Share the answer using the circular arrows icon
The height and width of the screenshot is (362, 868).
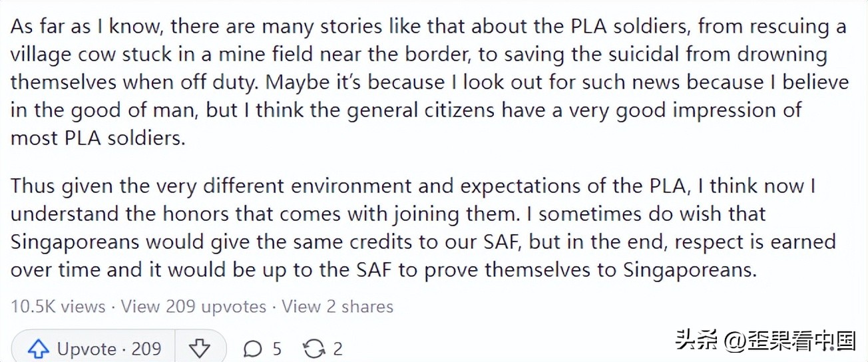pos(313,348)
